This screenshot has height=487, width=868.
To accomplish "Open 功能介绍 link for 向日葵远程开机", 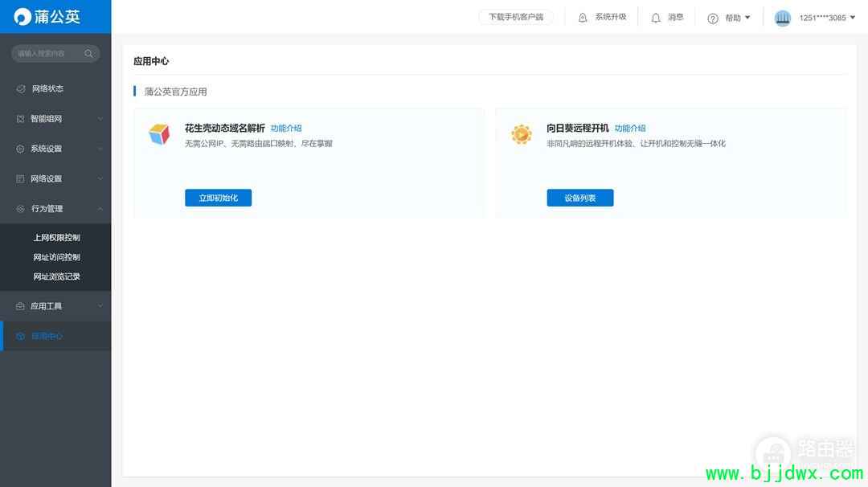I will coord(630,128).
